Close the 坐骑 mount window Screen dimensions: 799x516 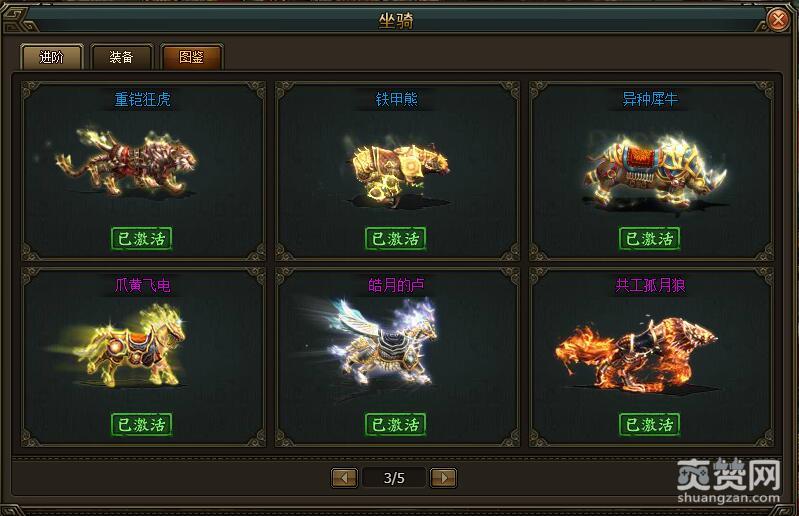778,20
